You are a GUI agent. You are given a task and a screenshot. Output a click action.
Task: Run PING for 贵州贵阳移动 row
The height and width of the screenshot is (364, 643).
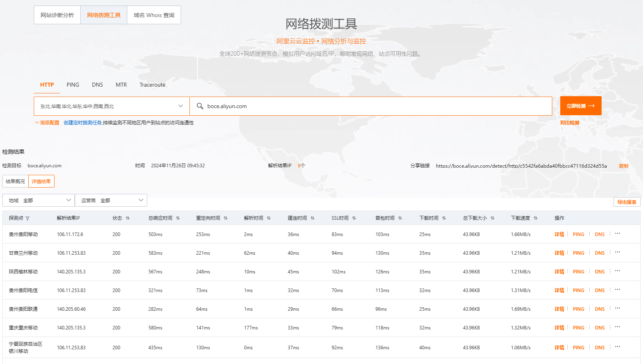coord(579,234)
